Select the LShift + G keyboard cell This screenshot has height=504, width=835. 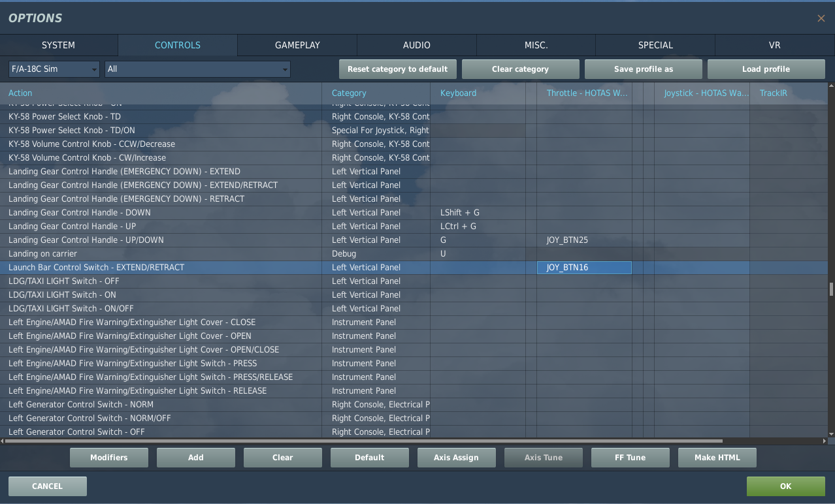(478, 213)
